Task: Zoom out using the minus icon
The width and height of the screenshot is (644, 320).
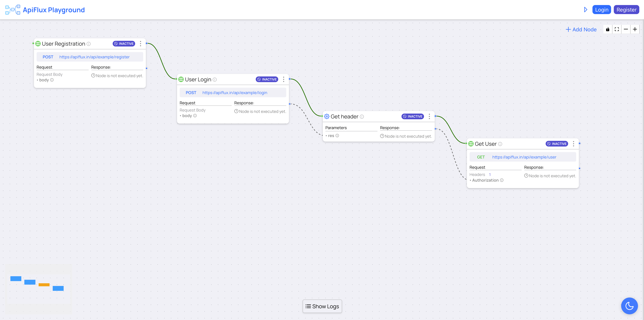Action: [x=626, y=29]
